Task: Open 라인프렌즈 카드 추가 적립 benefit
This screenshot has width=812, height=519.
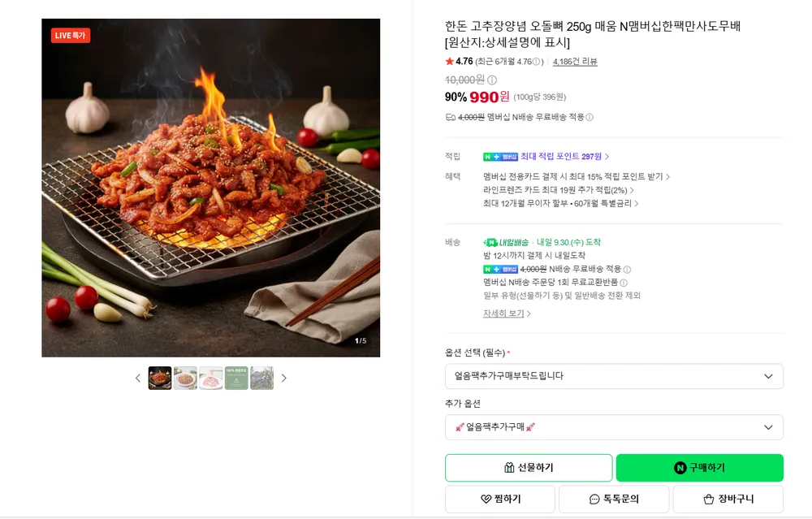Action: 559,190
